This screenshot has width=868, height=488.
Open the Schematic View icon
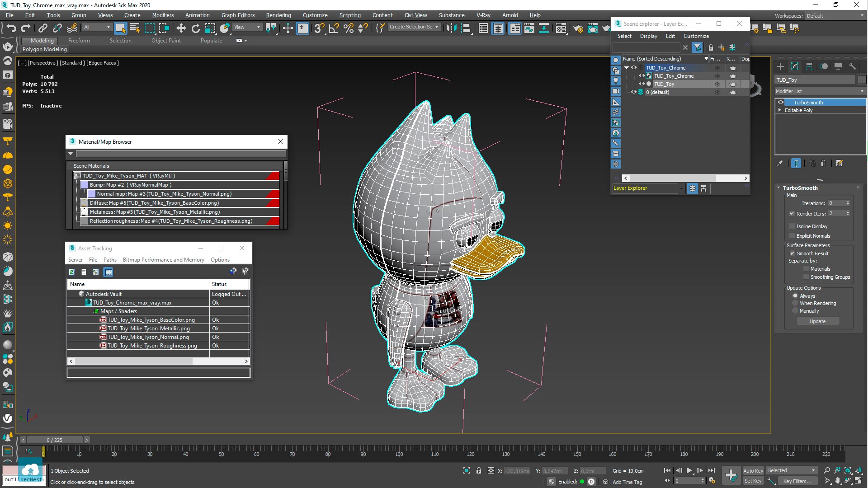coord(544,28)
